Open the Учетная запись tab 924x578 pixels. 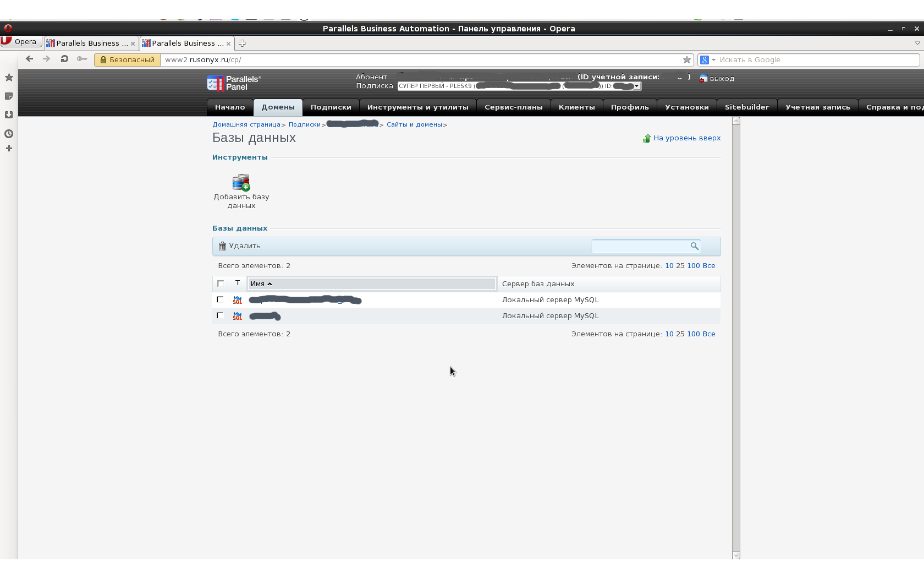[x=818, y=107]
